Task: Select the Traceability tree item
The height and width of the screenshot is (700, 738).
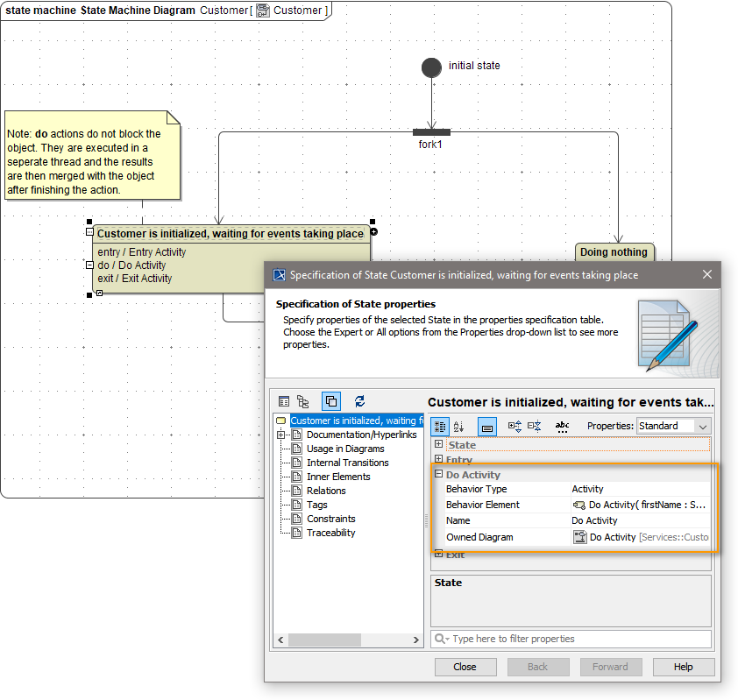Action: (330, 532)
